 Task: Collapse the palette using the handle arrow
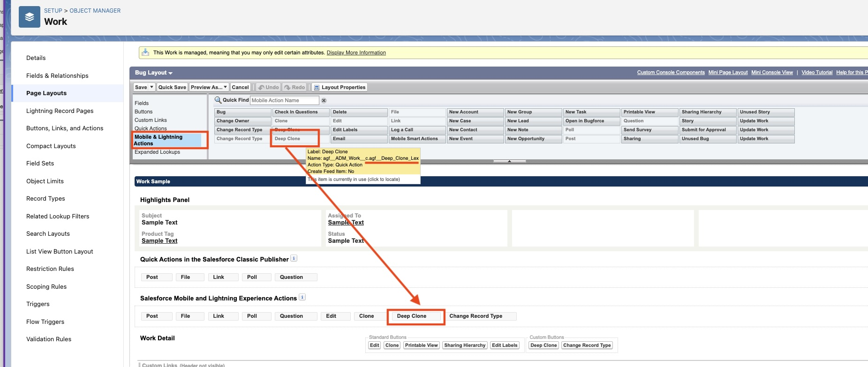coord(509,161)
